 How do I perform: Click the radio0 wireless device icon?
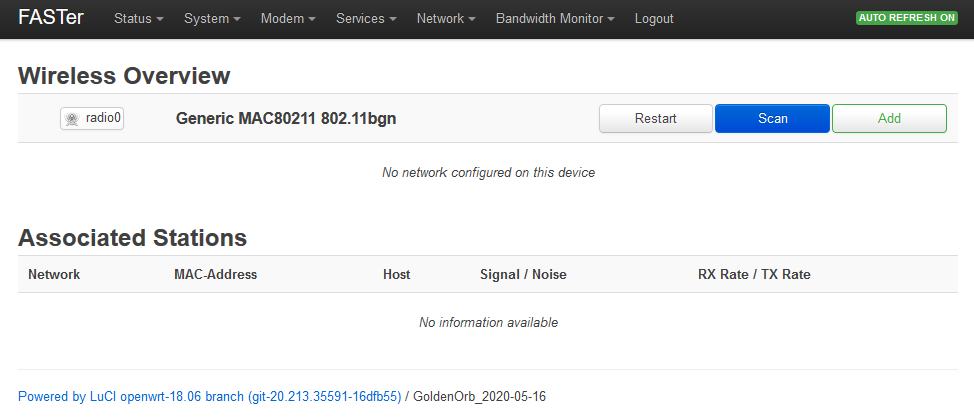pos(72,119)
